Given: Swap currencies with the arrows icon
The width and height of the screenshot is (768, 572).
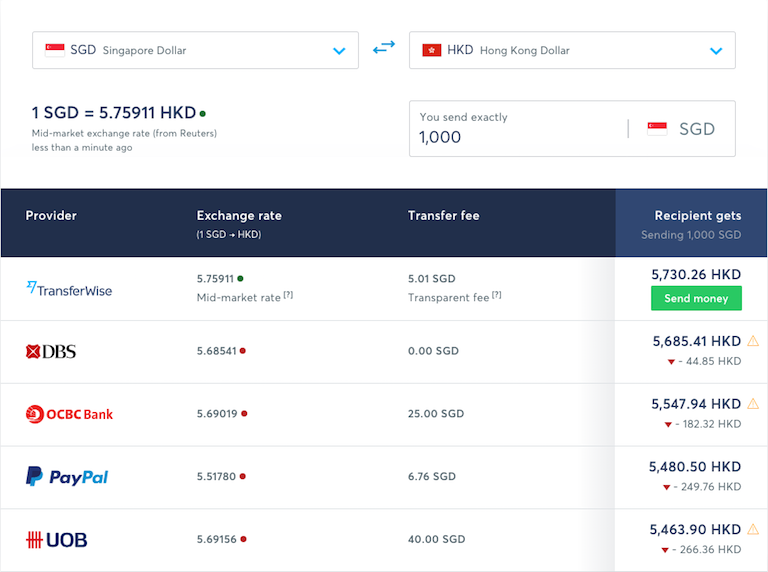Looking at the screenshot, I should point(384,48).
